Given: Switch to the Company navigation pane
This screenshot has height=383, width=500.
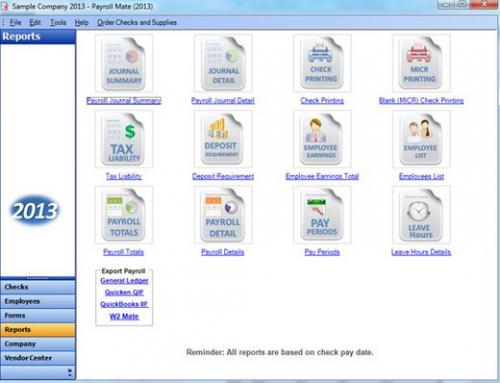Looking at the screenshot, I should [38, 344].
